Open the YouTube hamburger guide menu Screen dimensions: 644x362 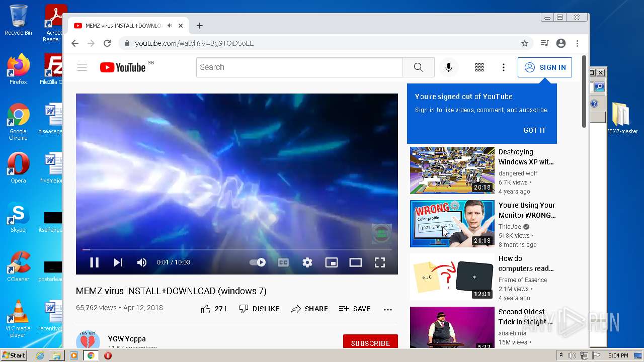click(82, 67)
